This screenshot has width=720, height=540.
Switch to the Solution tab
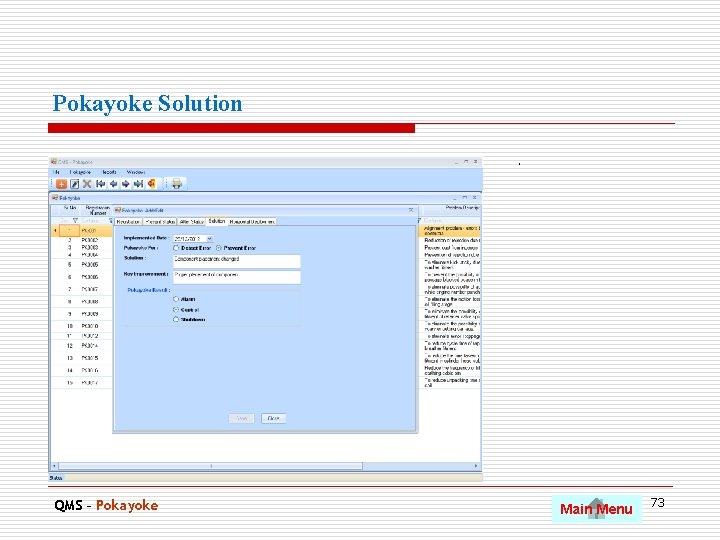[217, 221]
